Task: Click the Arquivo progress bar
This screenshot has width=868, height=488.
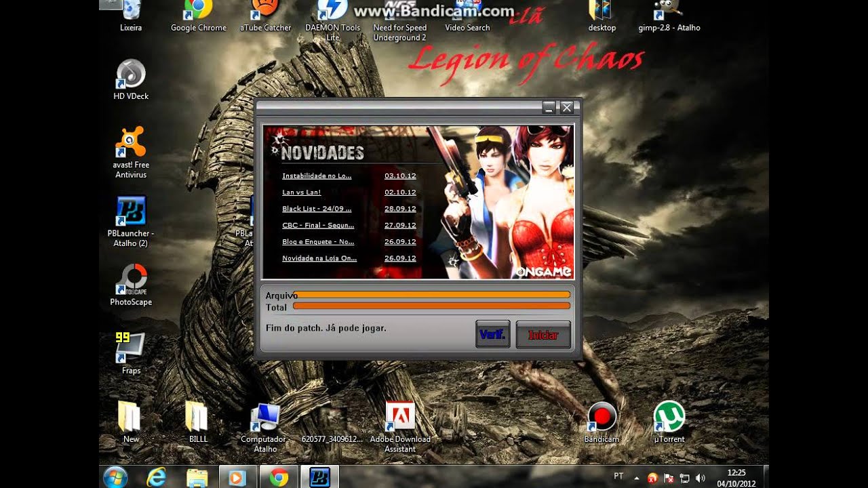Action: tap(431, 295)
